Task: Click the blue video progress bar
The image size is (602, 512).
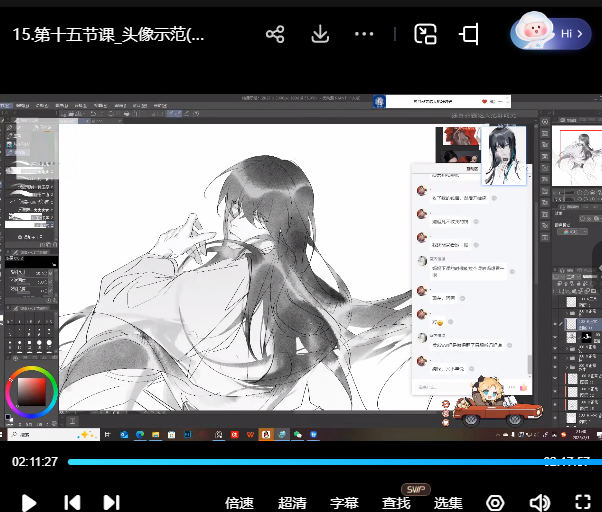Action: [x=300, y=462]
